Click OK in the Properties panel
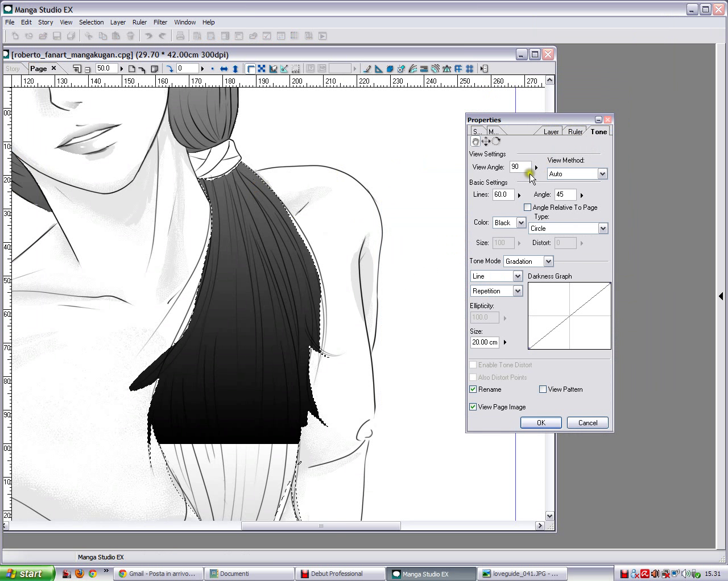The height and width of the screenshot is (581, 728). (x=541, y=423)
